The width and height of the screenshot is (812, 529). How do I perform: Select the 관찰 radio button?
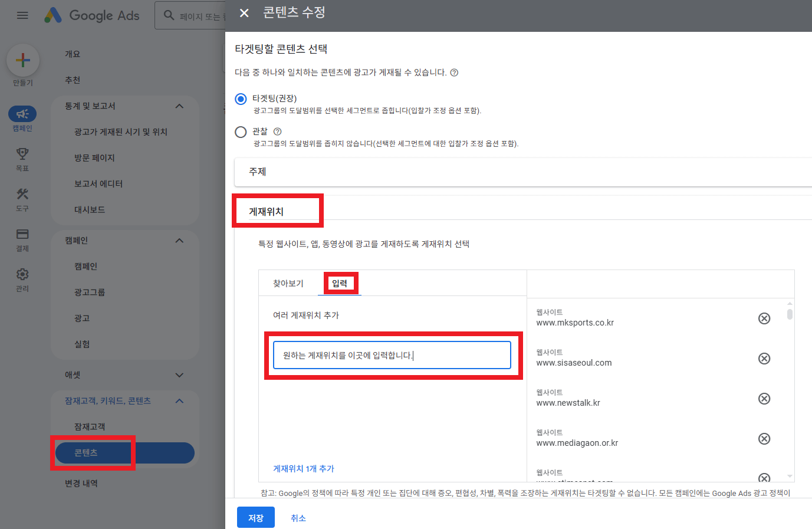241,132
